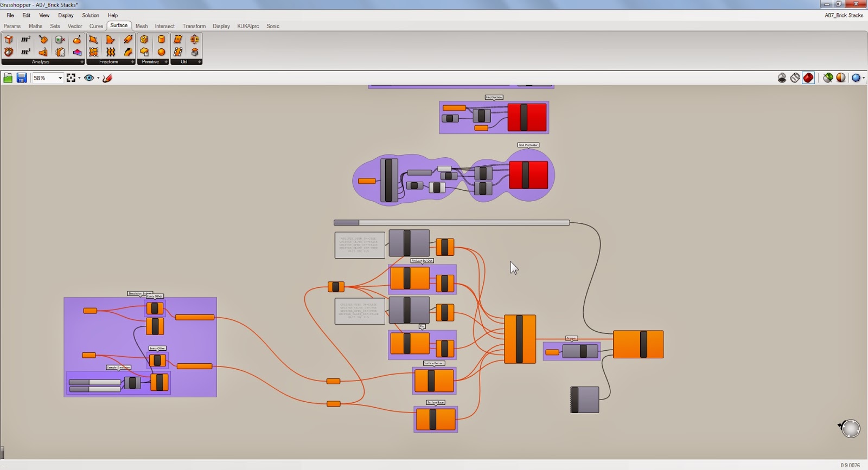Click the 0.9.0076 version text
The height and width of the screenshot is (470, 868).
click(x=850, y=465)
